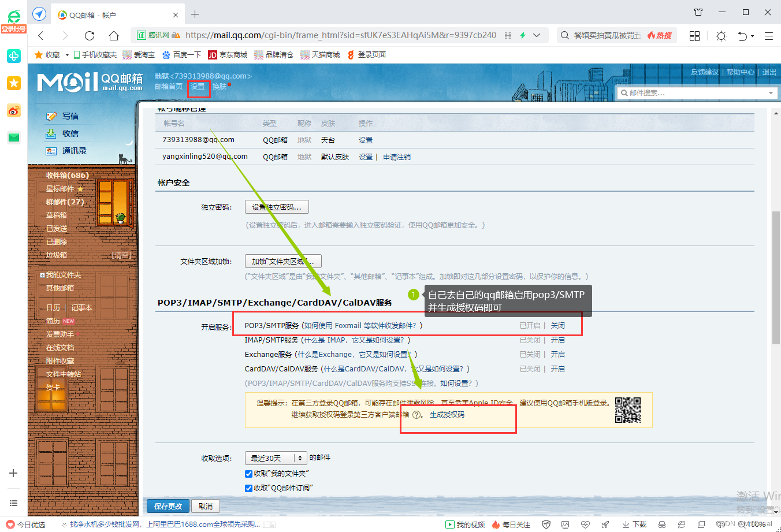Click 开启 for Exchange service

pos(557,355)
